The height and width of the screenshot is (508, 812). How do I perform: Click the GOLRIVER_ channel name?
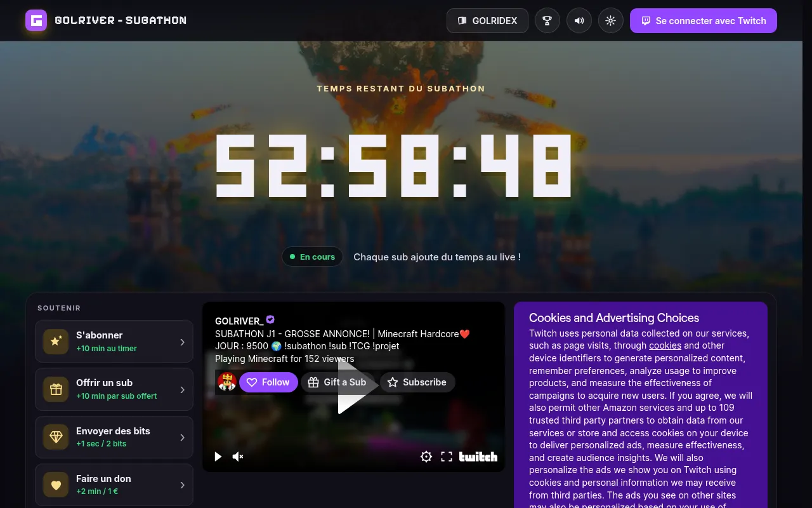tap(239, 321)
